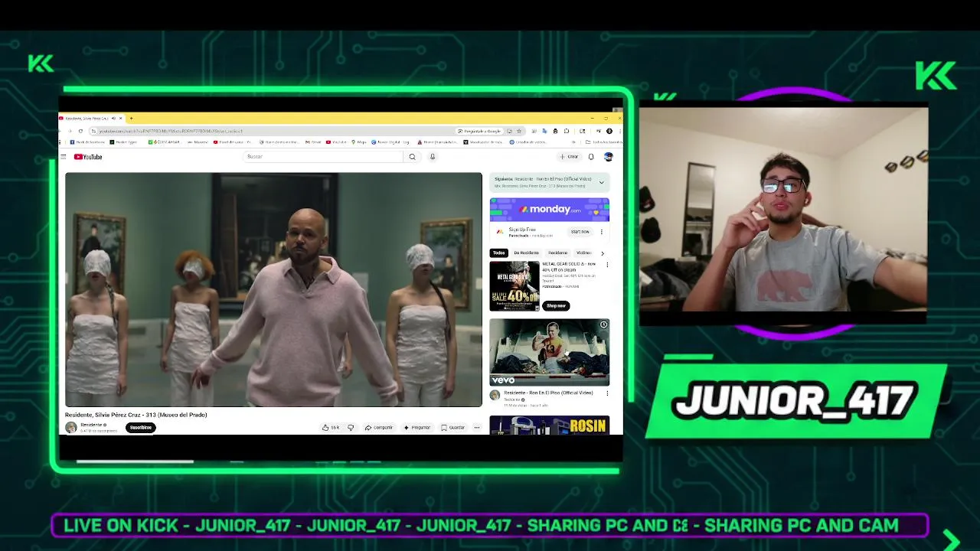Select the Todos filter chip

click(499, 253)
